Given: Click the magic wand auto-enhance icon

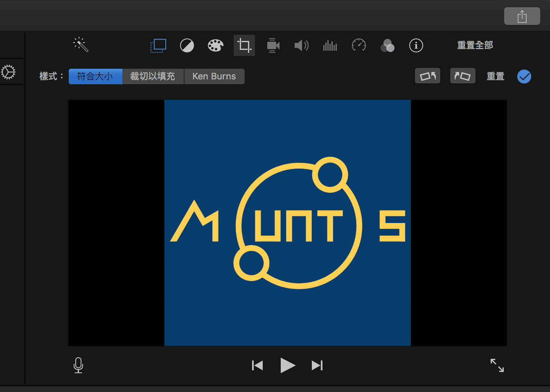Looking at the screenshot, I should [x=81, y=45].
